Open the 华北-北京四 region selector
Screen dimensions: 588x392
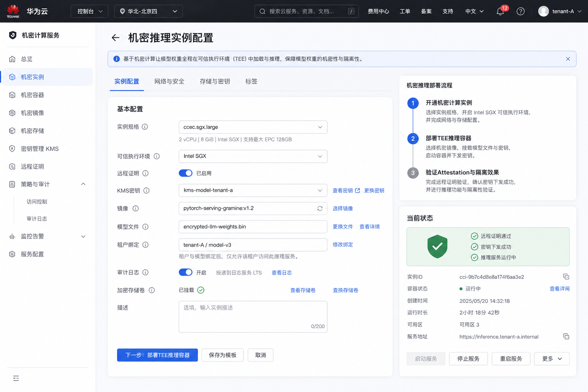149,11
